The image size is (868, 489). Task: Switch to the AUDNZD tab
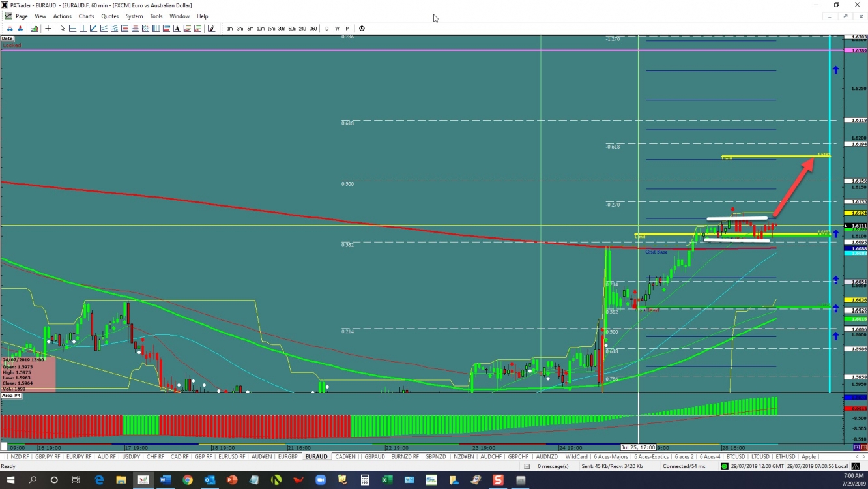coord(547,456)
